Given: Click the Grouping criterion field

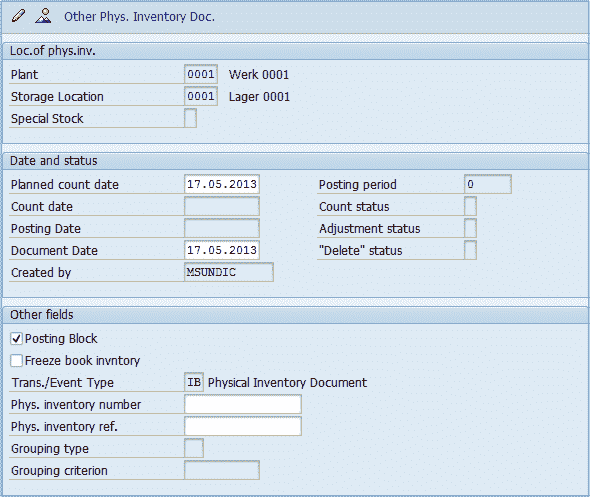Looking at the screenshot, I should point(222,470).
